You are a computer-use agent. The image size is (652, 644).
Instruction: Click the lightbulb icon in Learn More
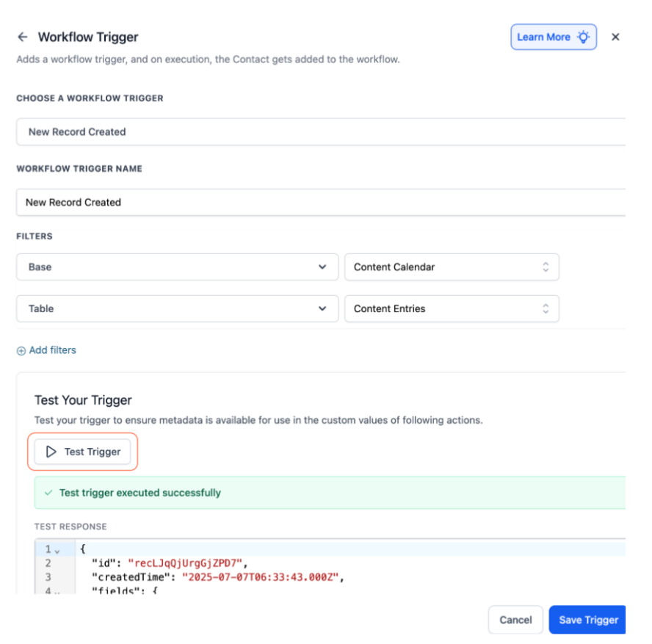[x=584, y=37]
